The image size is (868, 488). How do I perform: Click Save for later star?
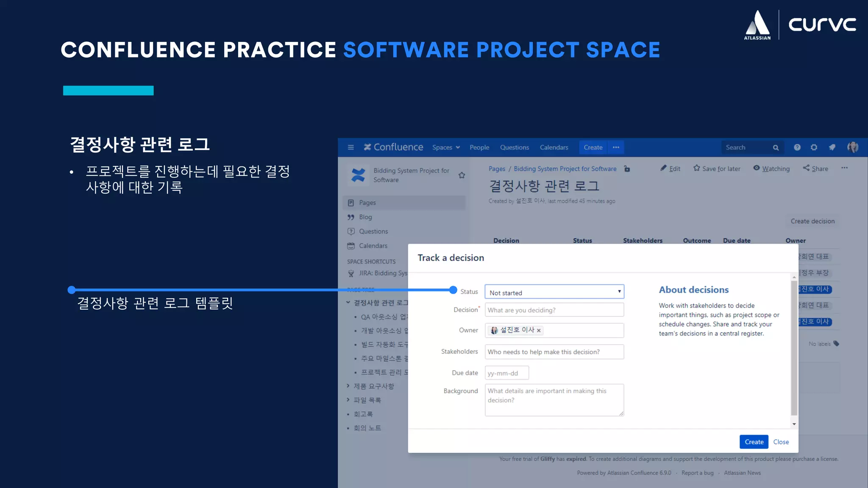717,169
